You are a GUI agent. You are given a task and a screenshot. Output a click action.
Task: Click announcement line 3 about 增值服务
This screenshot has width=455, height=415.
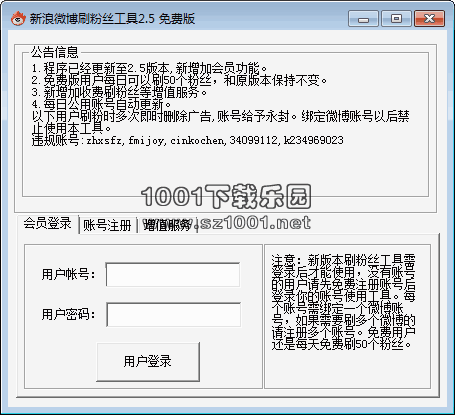(119, 92)
